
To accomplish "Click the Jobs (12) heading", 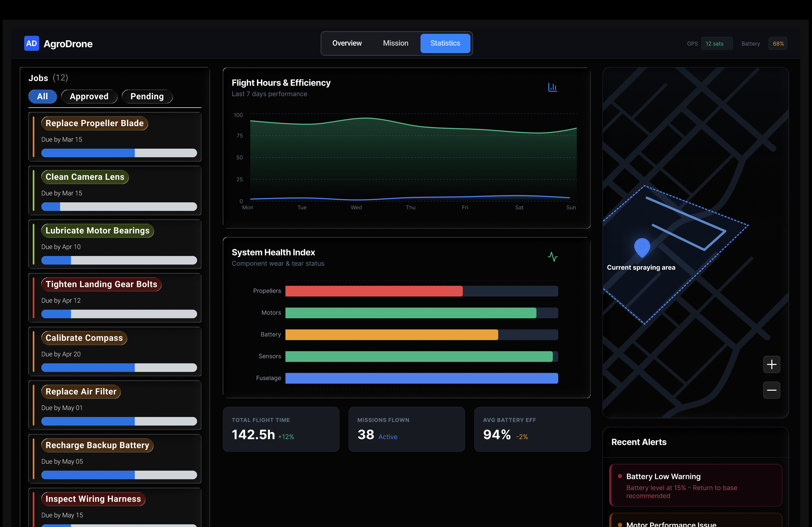I will [x=48, y=78].
